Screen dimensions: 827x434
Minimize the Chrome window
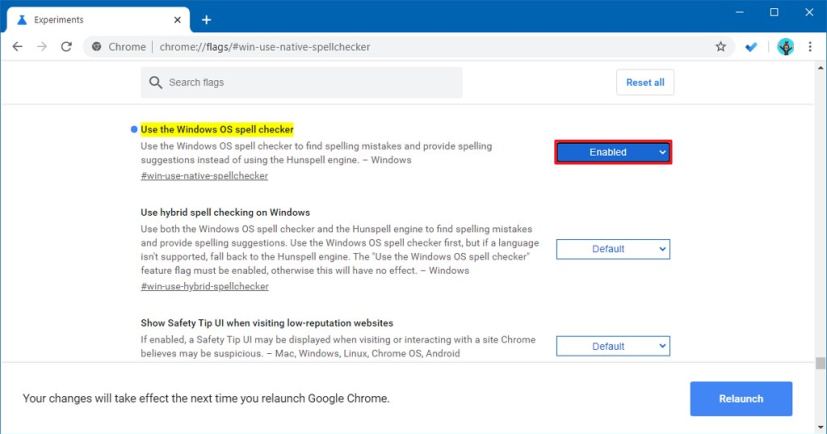[x=739, y=12]
